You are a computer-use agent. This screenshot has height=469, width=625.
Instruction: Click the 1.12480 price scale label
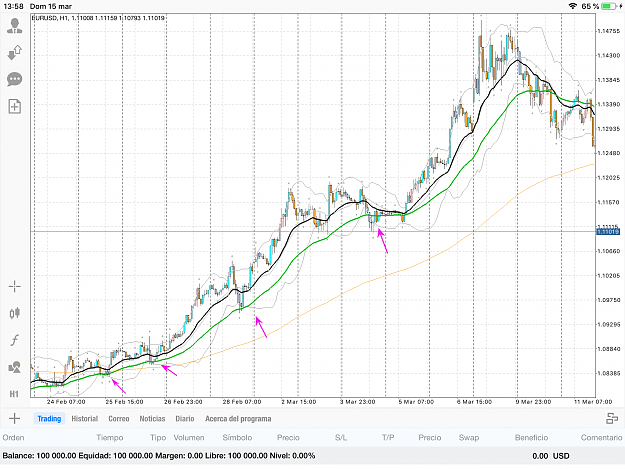609,153
